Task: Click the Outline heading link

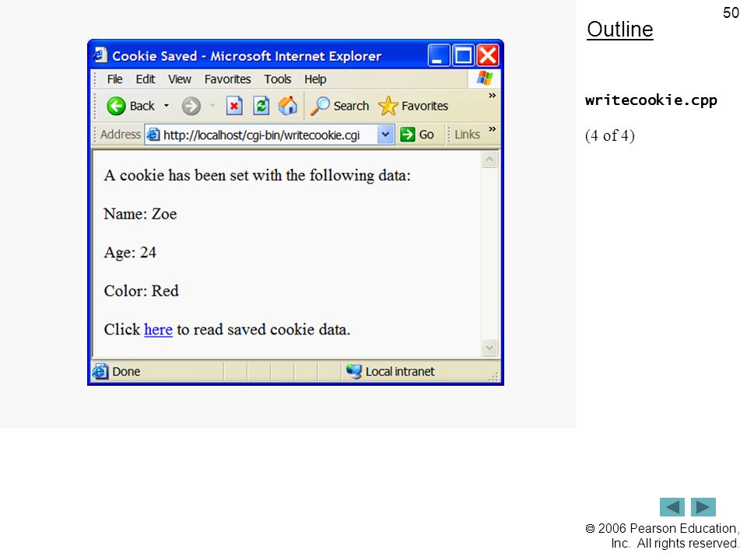Action: pos(620,30)
